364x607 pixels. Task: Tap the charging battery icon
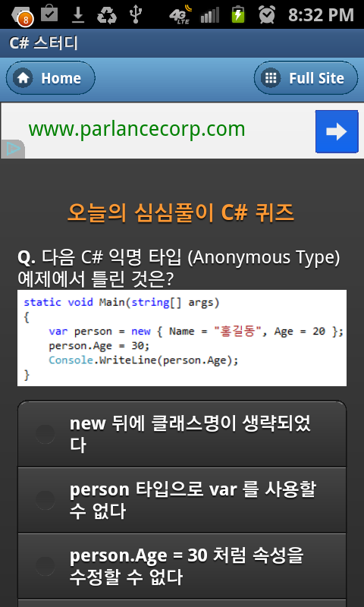click(238, 14)
